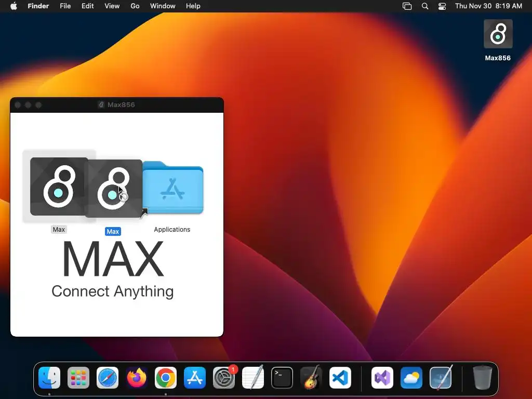Image resolution: width=532 pixels, height=399 pixels.
Task: Launch Visual Studio Code from the Dock
Action: point(340,378)
